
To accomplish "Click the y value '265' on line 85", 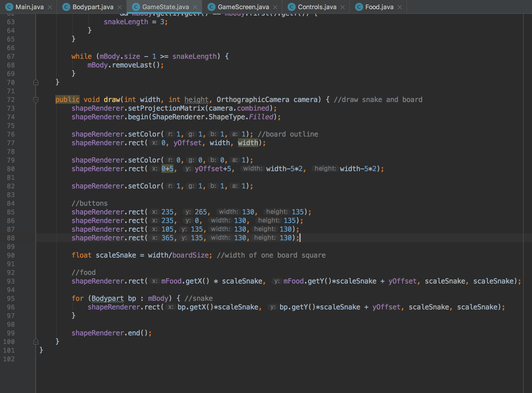I will [x=201, y=212].
